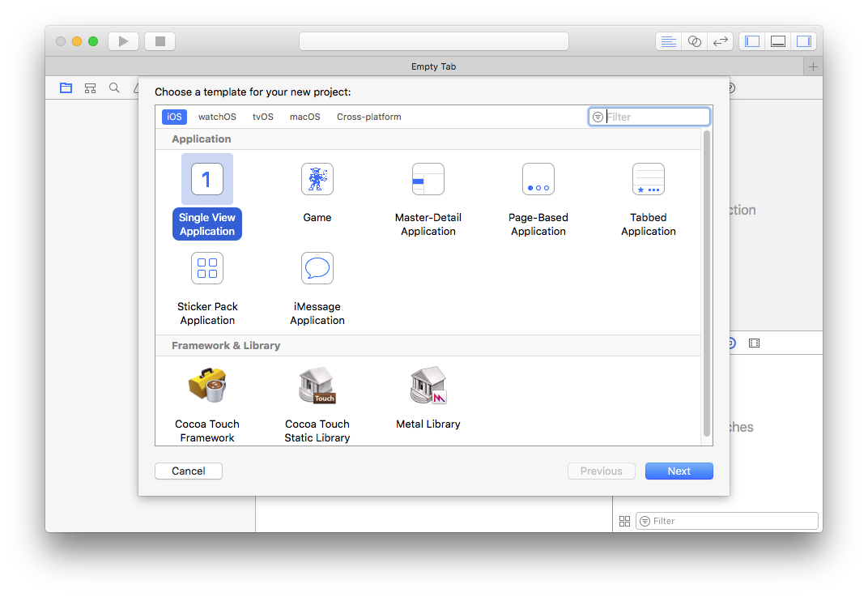Open the filter options in template filter field

click(x=598, y=117)
